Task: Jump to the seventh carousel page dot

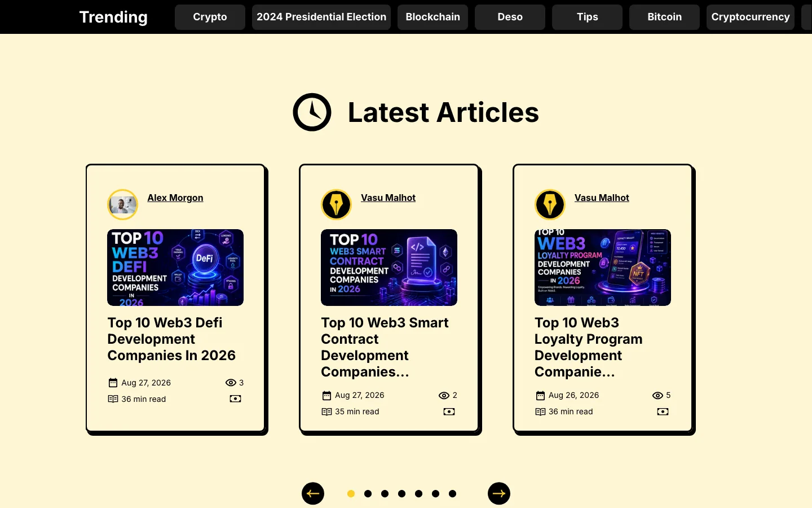Action: coord(452,493)
